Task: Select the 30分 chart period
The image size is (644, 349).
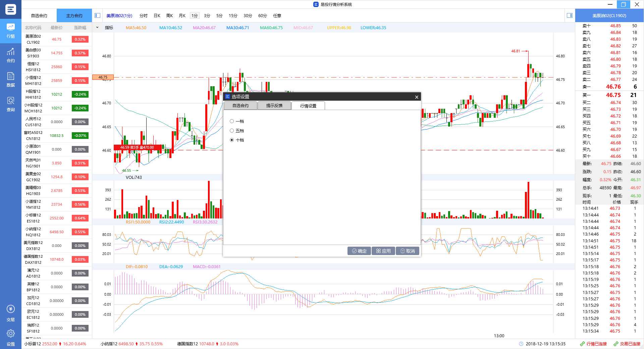Action: [248, 16]
